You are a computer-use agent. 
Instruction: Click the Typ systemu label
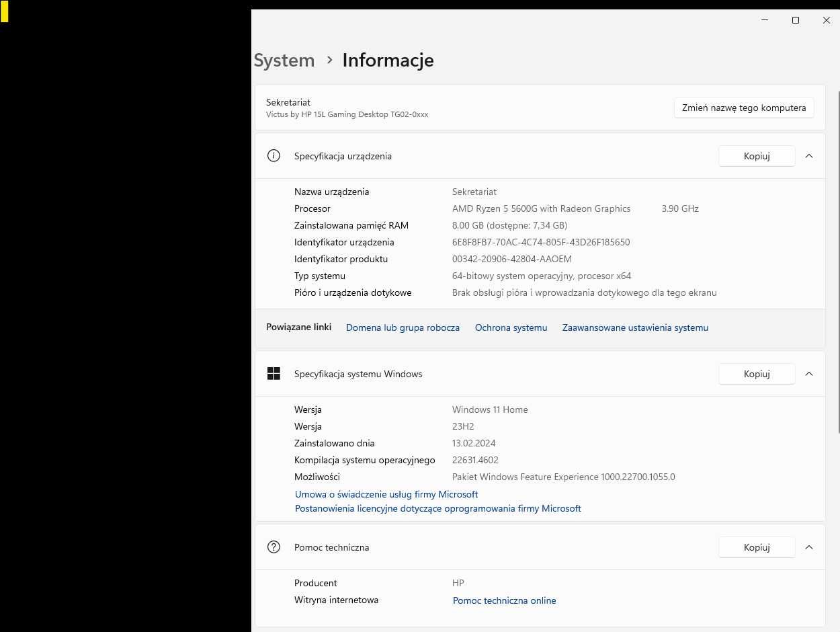pos(319,276)
